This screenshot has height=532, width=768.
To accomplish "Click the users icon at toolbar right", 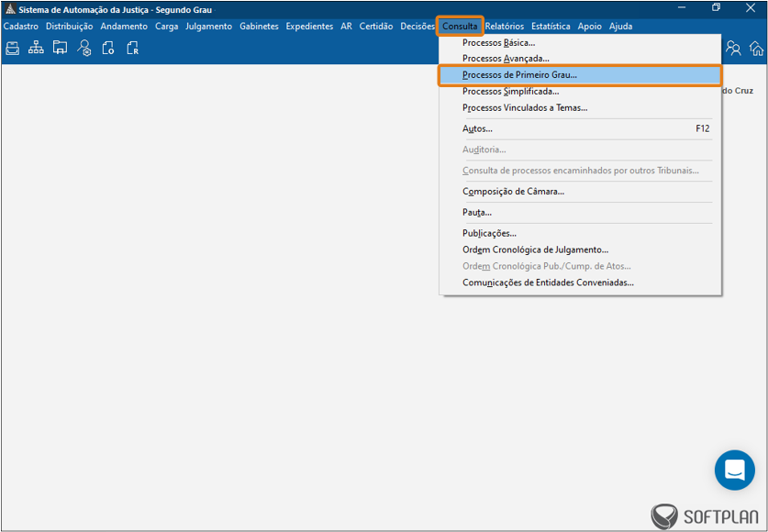I will 733,49.
